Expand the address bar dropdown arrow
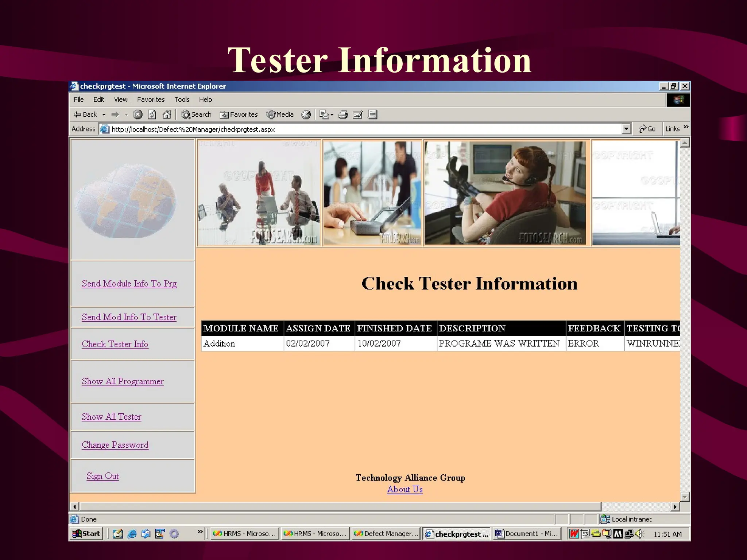The height and width of the screenshot is (560, 747). 626,129
